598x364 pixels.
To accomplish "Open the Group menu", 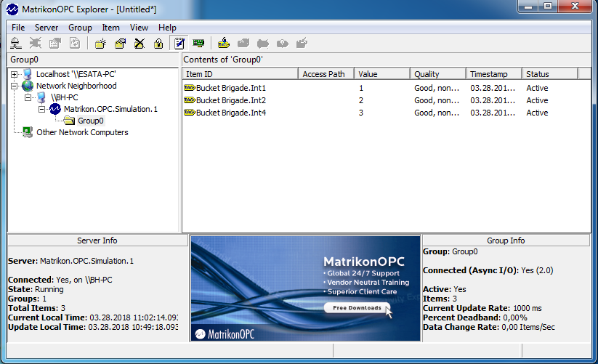I will click(80, 28).
